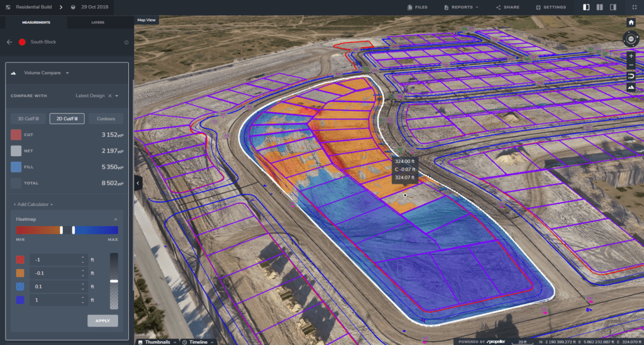Viewport: 644px width, 345px height.
Task: Open the Reports dropdown menu
Action: (461, 8)
